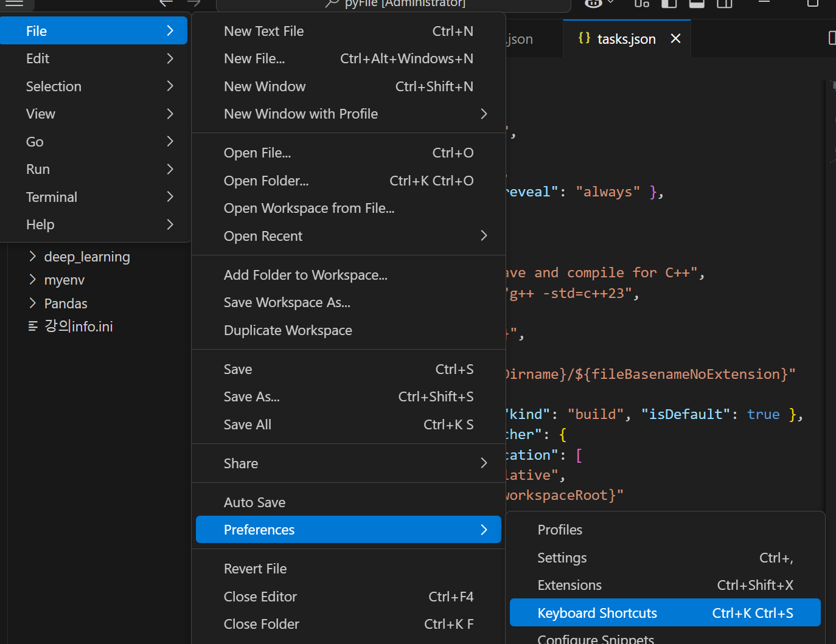The height and width of the screenshot is (644, 836).
Task: Open the Terminal menu
Action: pyautogui.click(x=94, y=197)
